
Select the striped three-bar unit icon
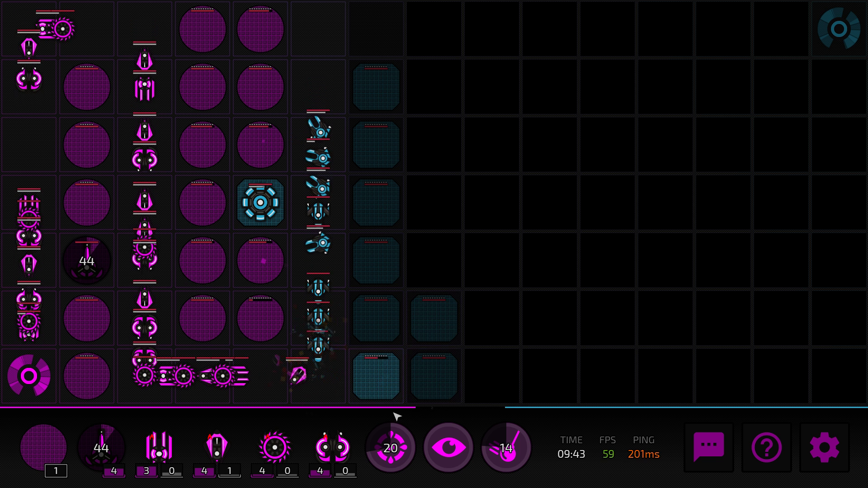click(x=159, y=447)
